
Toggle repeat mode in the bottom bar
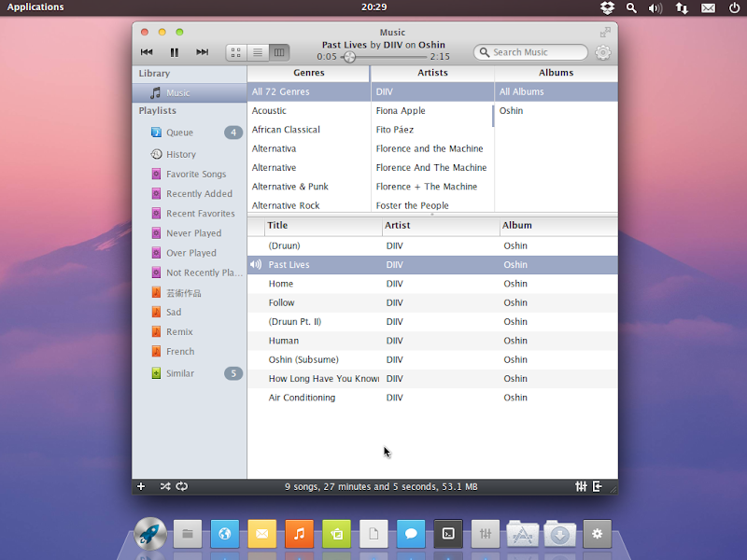pyautogui.click(x=181, y=486)
